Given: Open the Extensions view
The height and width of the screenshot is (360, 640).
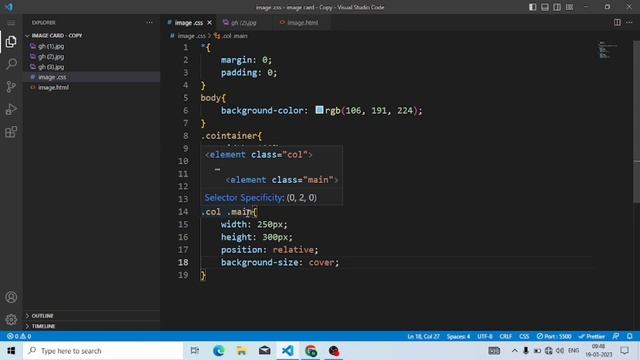Looking at the screenshot, I should (x=11, y=132).
